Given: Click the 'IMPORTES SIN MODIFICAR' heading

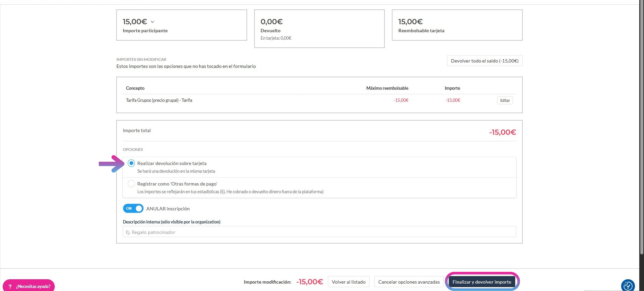Looking at the screenshot, I should (x=141, y=59).
